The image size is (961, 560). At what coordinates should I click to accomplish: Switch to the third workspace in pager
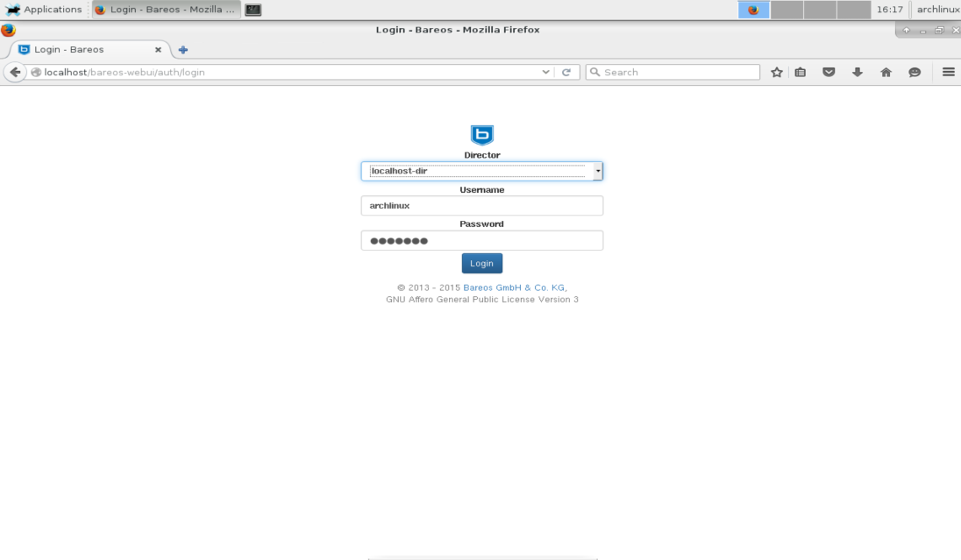pos(820,10)
